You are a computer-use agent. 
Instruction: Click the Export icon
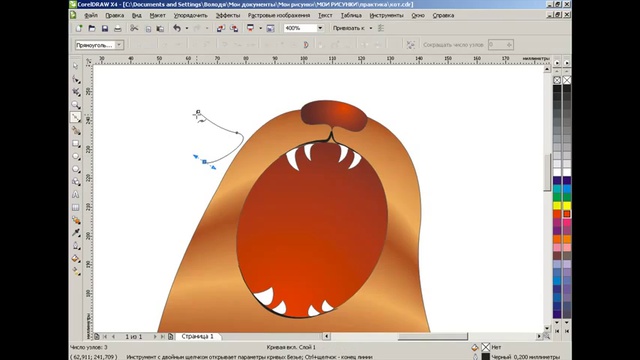pos(234,28)
